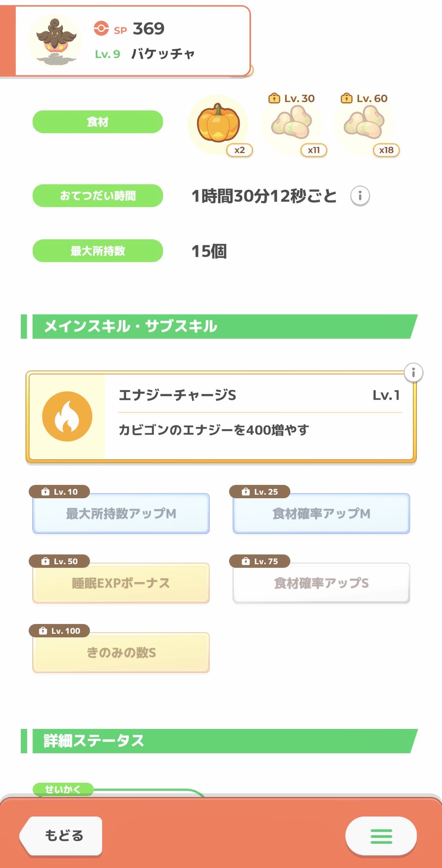Open info for helping time interval
Image resolution: width=442 pixels, height=868 pixels.
[360, 195]
